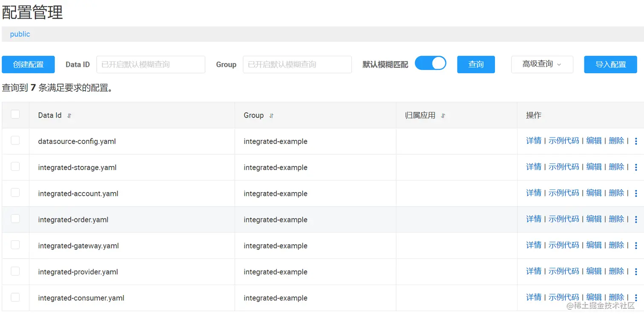Click 编辑 for datasource-config.yaml
The height and width of the screenshot is (319, 644).
click(x=594, y=141)
